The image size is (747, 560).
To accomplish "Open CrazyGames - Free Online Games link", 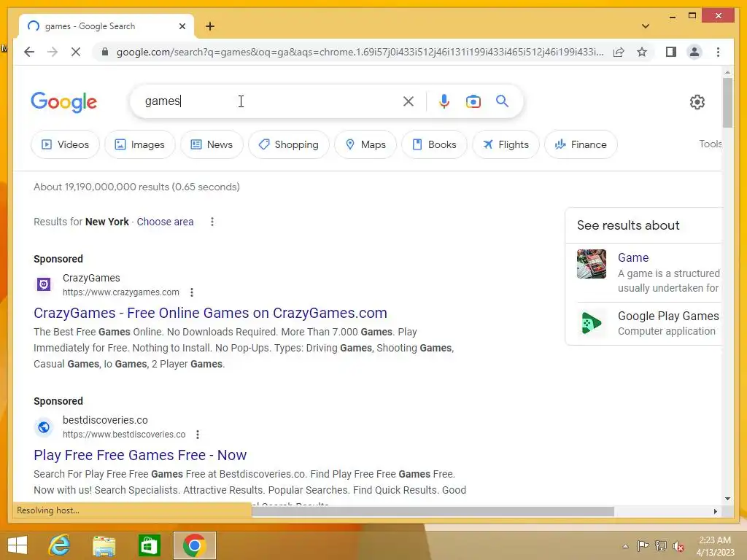I will click(x=210, y=313).
